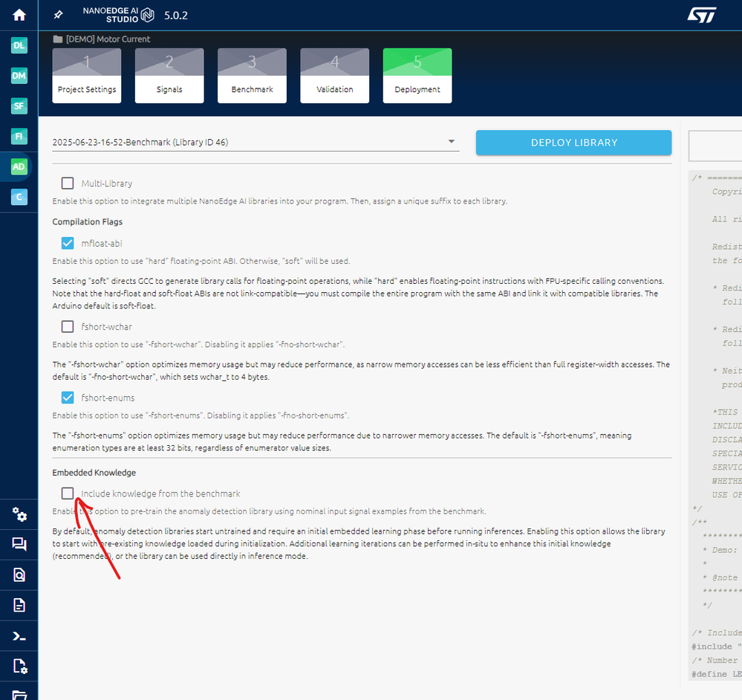The height and width of the screenshot is (700, 742).
Task: Open the file settings icon in sidebar
Action: (x=19, y=667)
